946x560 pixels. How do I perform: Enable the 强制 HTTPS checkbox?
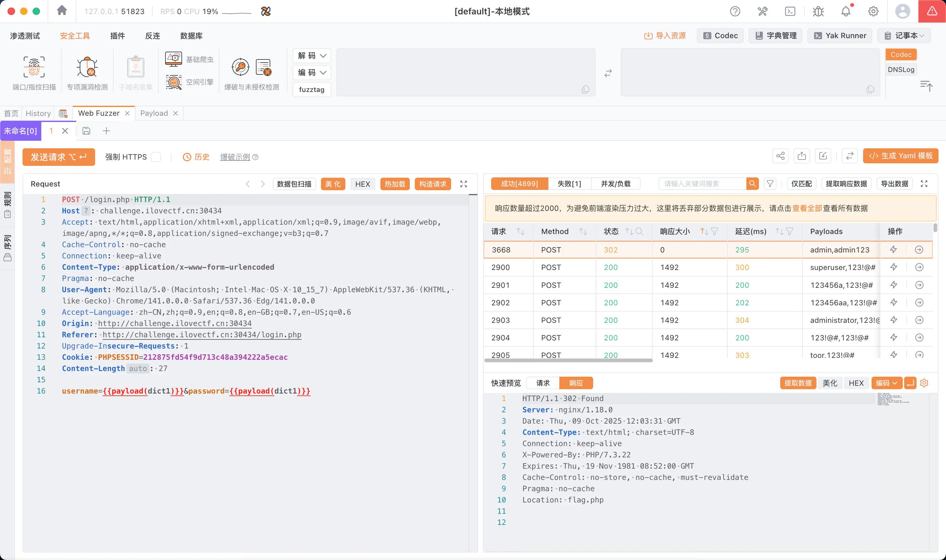[156, 157]
